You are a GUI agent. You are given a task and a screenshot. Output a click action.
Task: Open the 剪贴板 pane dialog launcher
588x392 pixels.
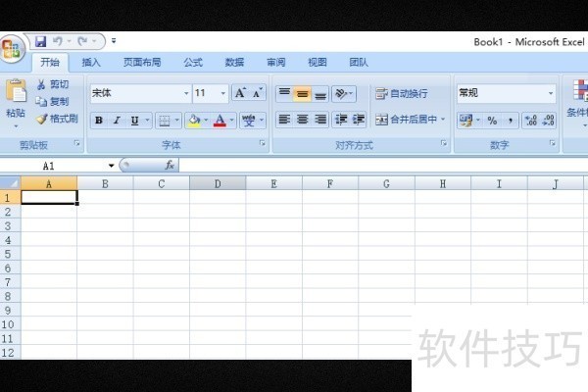pyautogui.click(x=76, y=143)
